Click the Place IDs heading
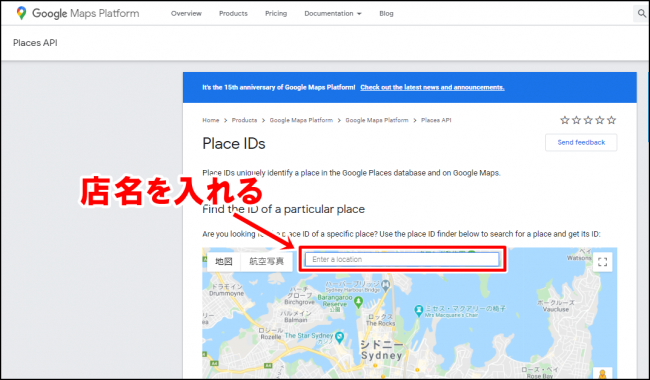 tap(234, 144)
